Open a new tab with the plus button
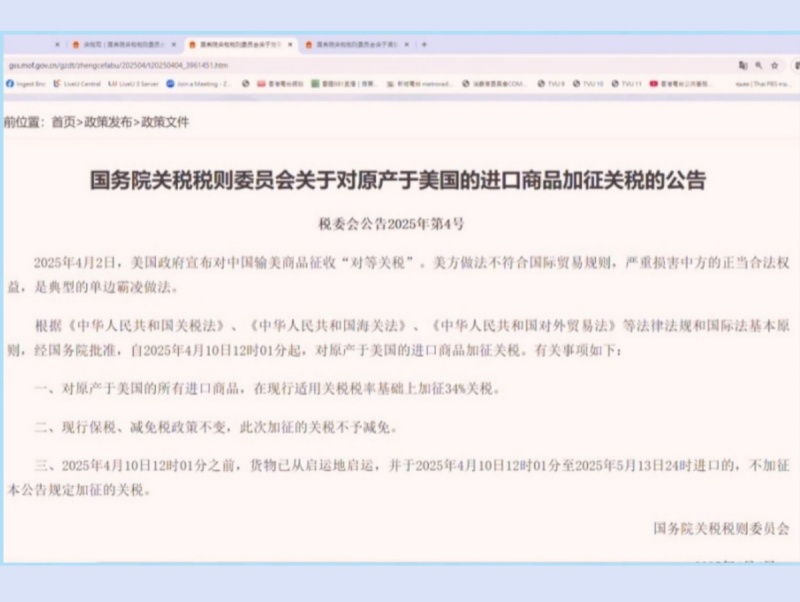Screen dimensions: 800x602 pos(424,44)
